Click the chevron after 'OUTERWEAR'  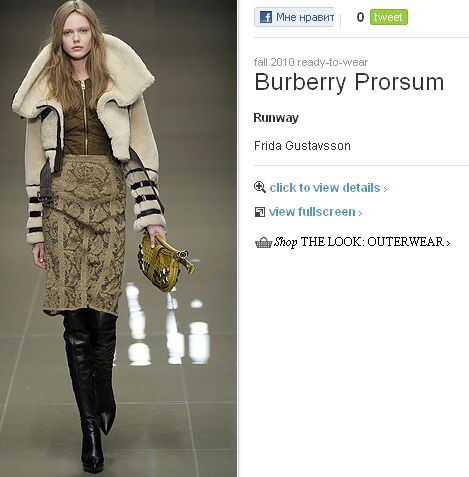pyautogui.click(x=448, y=243)
